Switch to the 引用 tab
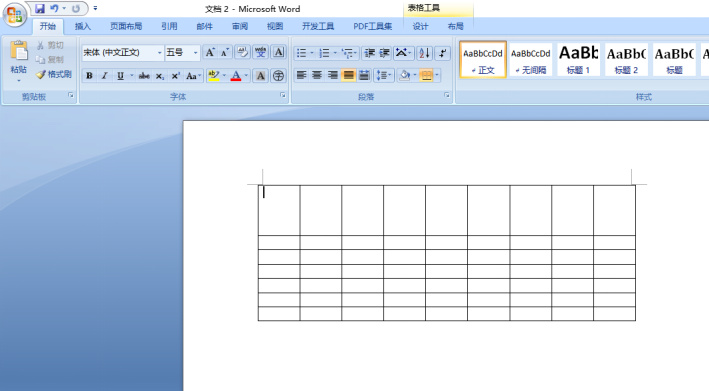This screenshot has width=709, height=391. pos(169,26)
